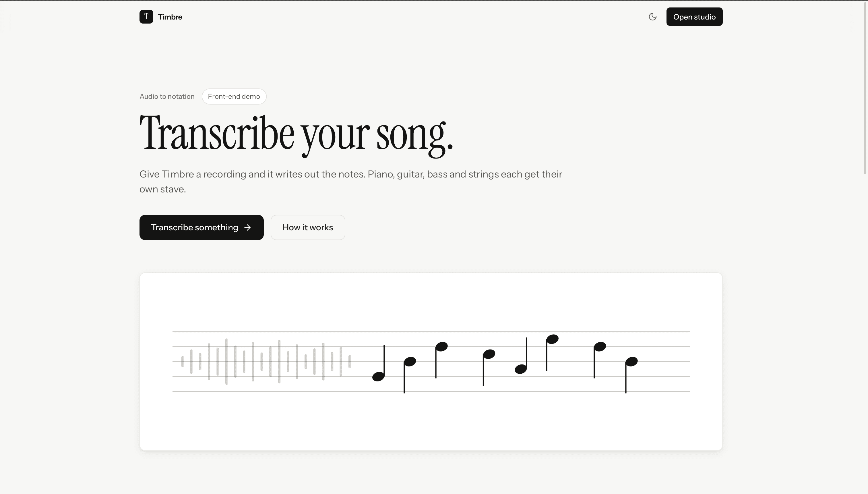This screenshot has height=494, width=868.
Task: Open the How it works section
Action: (x=308, y=227)
